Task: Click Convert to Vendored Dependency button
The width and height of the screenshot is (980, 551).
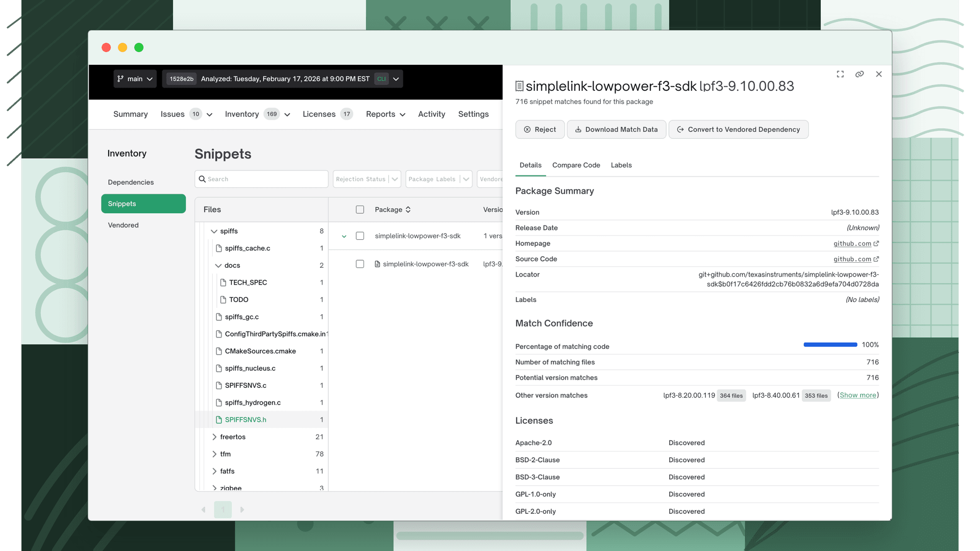Action: (x=739, y=130)
